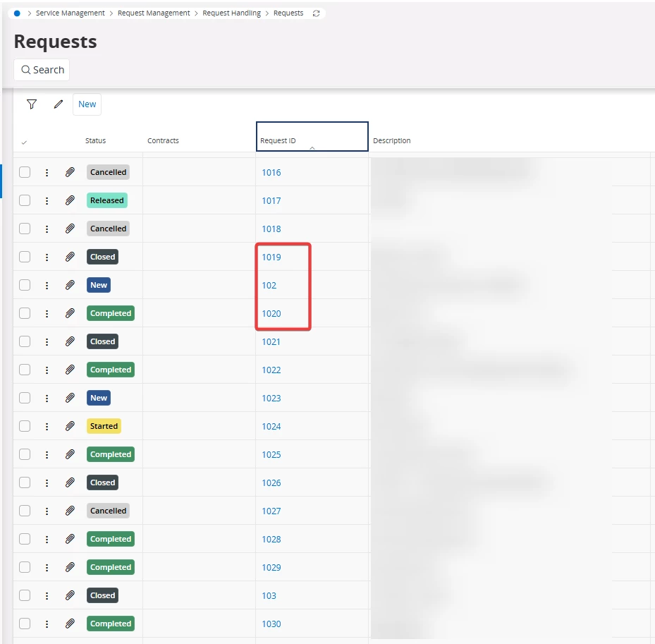The height and width of the screenshot is (644, 655).
Task: Go to Request Management breadcrumb
Action: (x=154, y=13)
